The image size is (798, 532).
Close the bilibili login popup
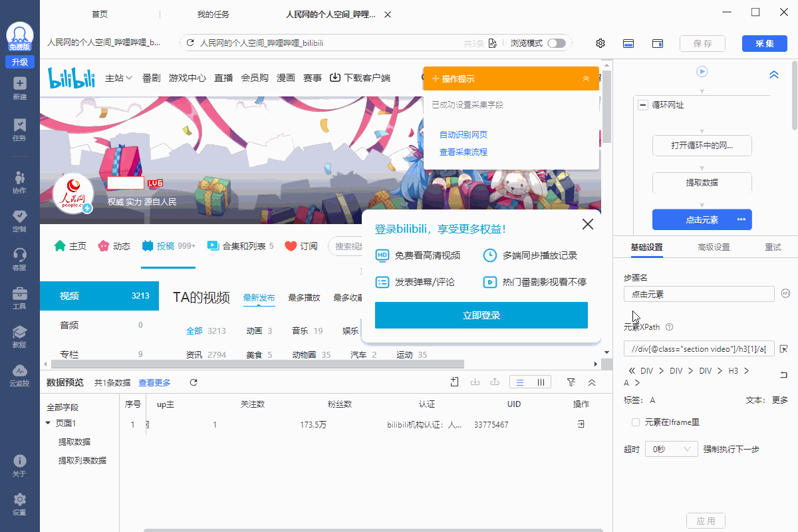tap(588, 224)
